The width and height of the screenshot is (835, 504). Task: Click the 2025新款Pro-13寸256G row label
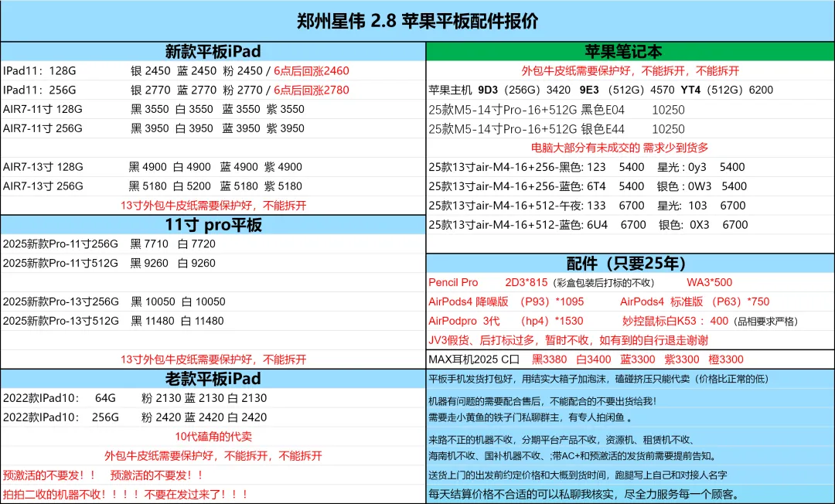tap(61, 301)
